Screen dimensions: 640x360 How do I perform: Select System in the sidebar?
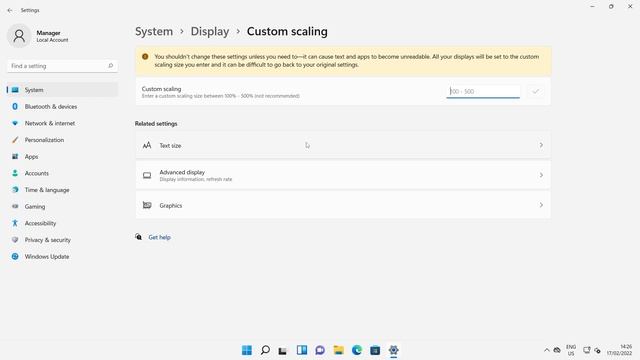point(62,90)
